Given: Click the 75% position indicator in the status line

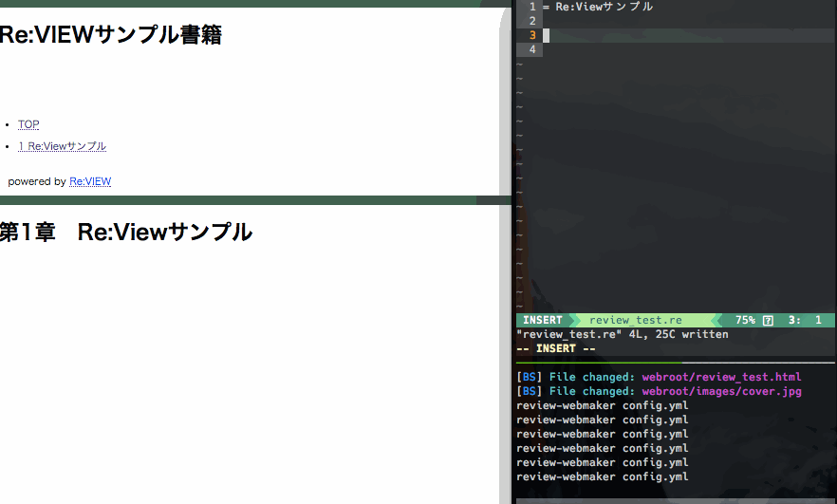Looking at the screenshot, I should 745,320.
